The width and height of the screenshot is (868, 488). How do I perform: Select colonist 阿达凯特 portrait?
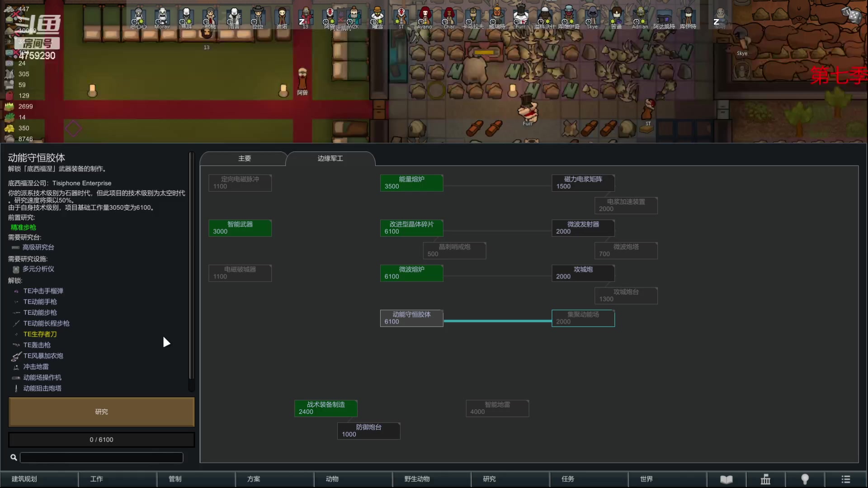(x=664, y=17)
